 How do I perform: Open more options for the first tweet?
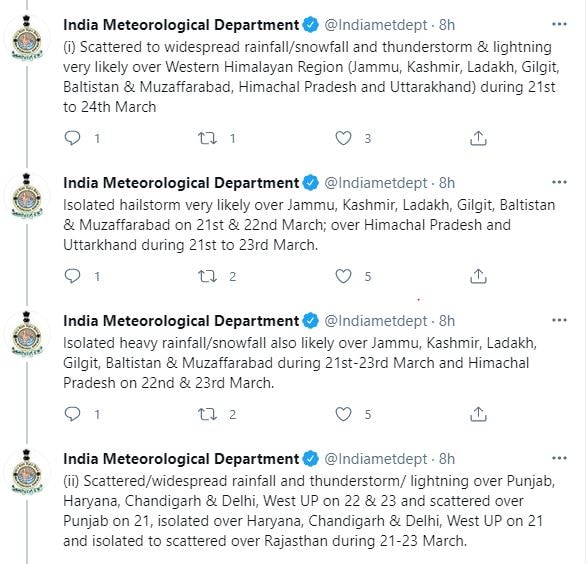560,25
